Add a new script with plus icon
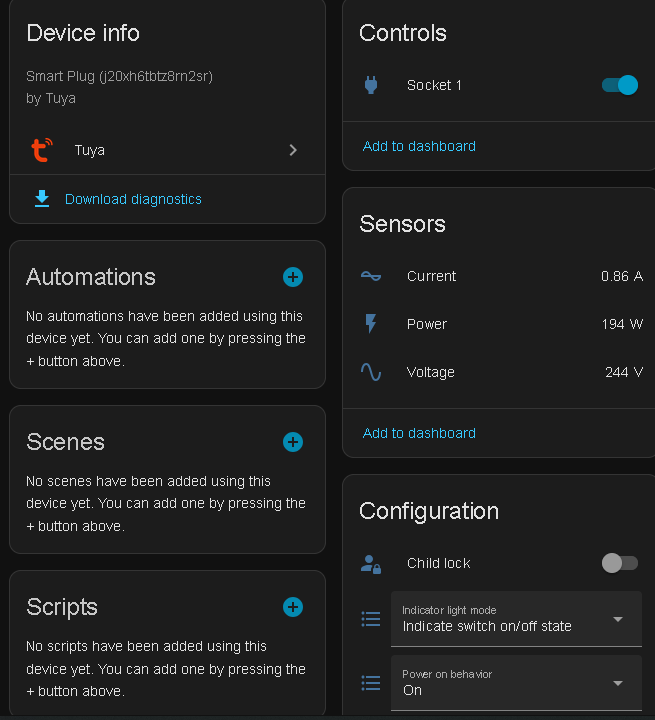This screenshot has height=720, width=655. click(293, 607)
